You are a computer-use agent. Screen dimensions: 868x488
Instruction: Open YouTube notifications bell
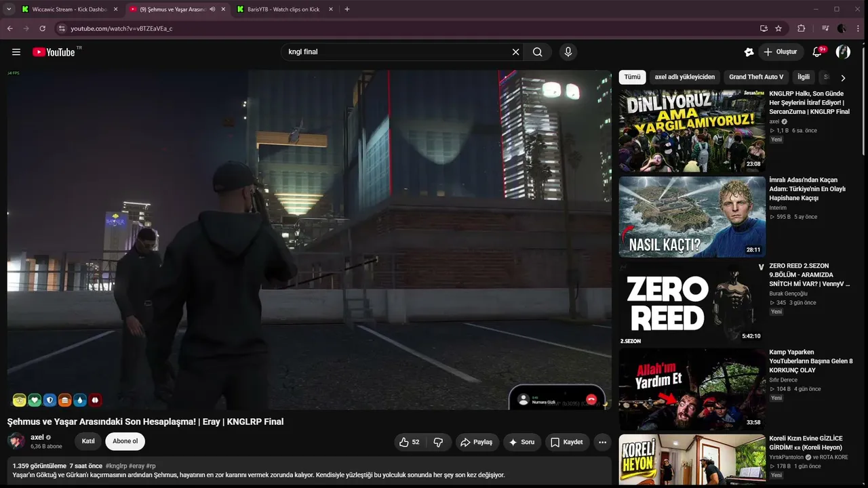(817, 52)
